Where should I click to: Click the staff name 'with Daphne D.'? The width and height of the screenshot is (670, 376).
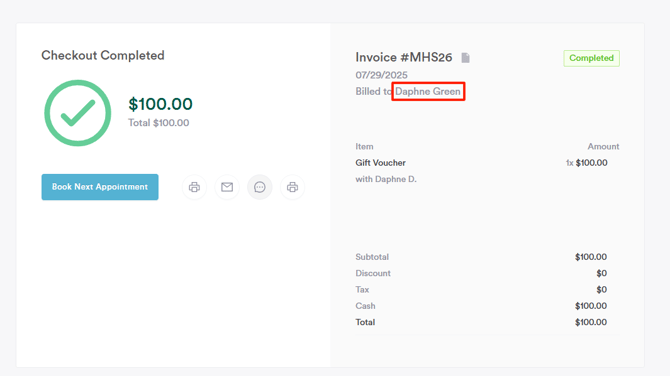386,179
